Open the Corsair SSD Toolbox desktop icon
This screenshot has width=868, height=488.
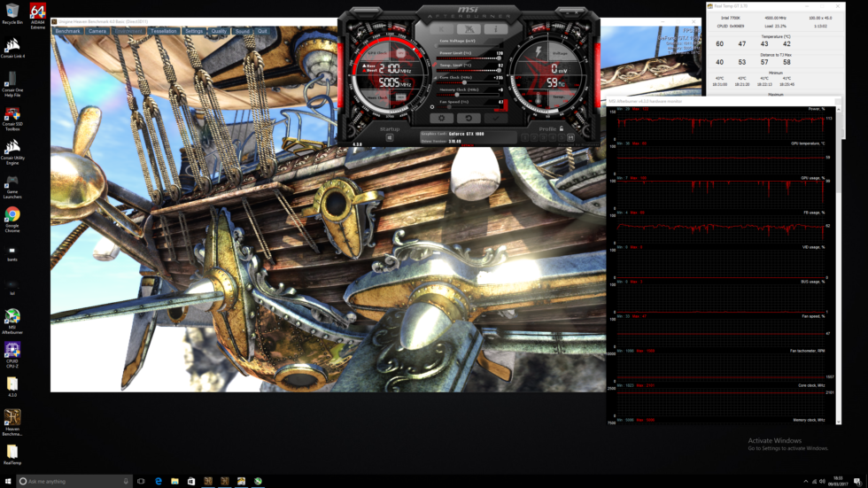[12, 118]
